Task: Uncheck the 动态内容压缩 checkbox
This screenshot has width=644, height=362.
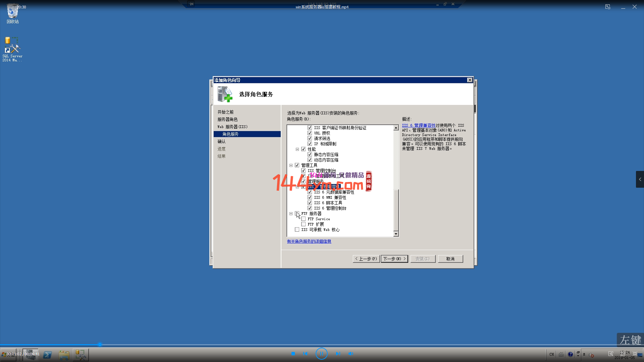Action: coord(310,160)
